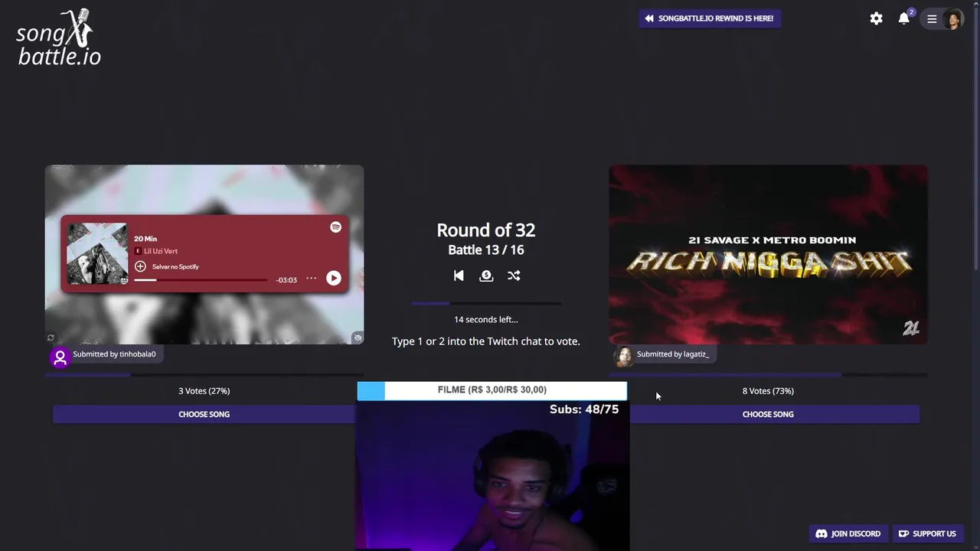Viewport: 980px width, 551px height.
Task: Click the Round of 32 heading
Action: (486, 230)
